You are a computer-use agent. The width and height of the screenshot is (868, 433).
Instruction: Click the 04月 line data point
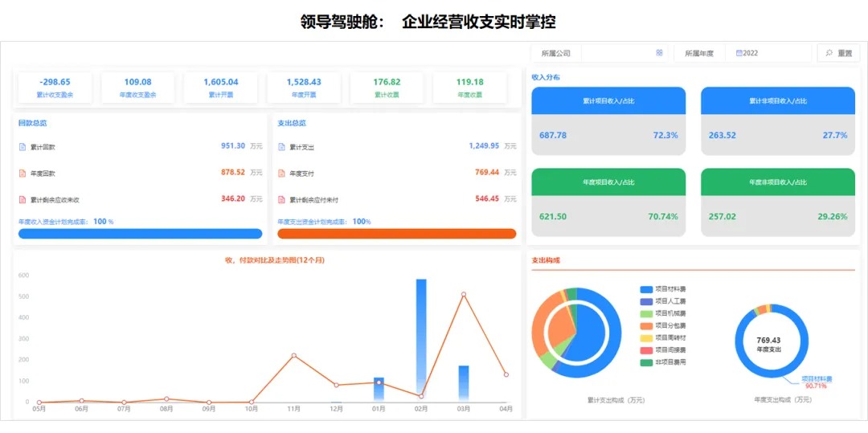pyautogui.click(x=506, y=374)
